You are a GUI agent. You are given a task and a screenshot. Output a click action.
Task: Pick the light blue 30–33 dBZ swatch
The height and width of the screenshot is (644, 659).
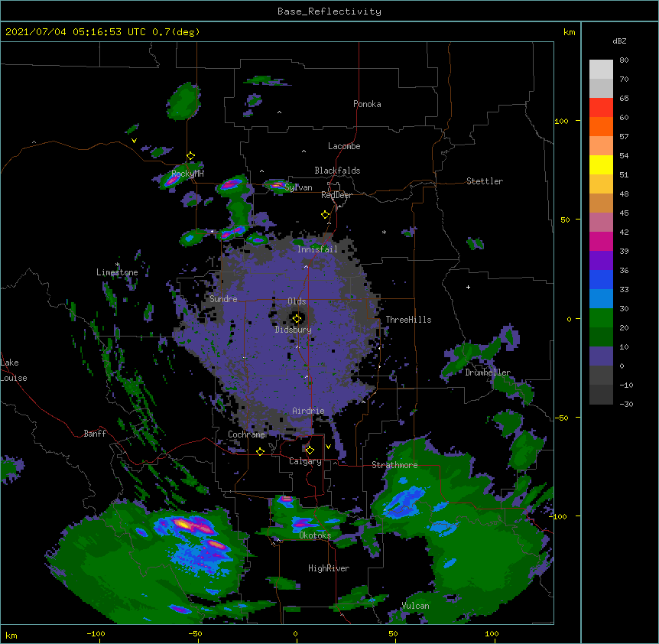pyautogui.click(x=601, y=299)
